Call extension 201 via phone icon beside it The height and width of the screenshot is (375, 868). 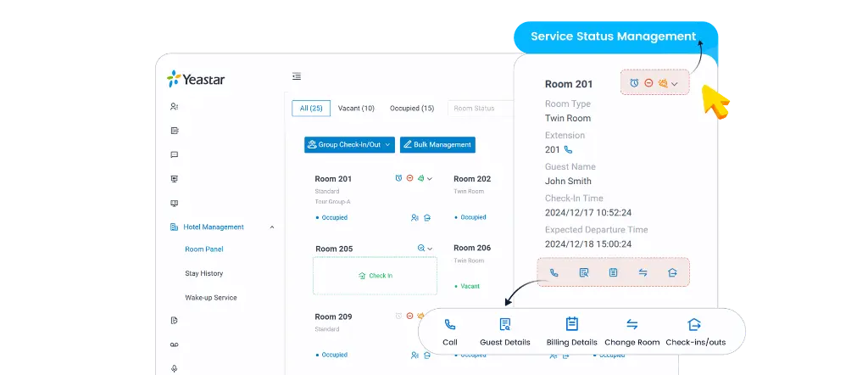pos(568,149)
